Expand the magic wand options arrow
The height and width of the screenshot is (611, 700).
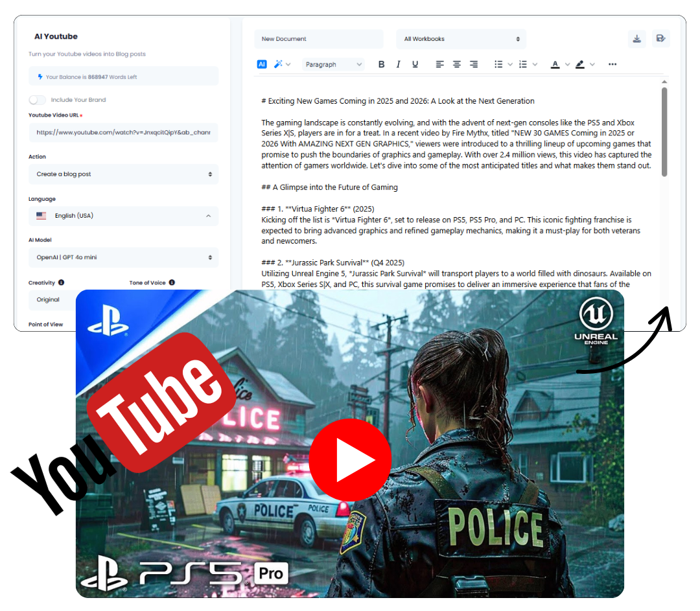click(x=288, y=64)
